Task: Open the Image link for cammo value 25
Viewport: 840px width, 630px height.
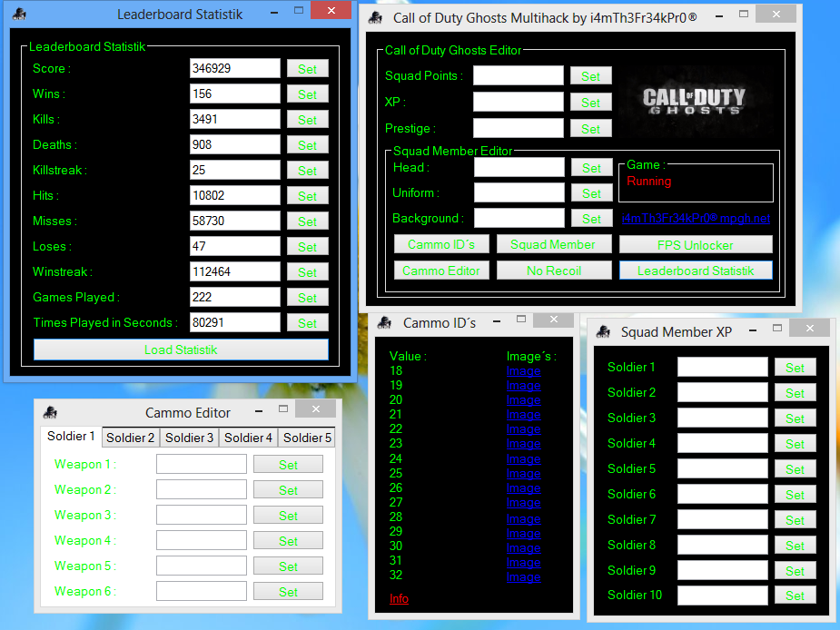Action: tap(523, 474)
